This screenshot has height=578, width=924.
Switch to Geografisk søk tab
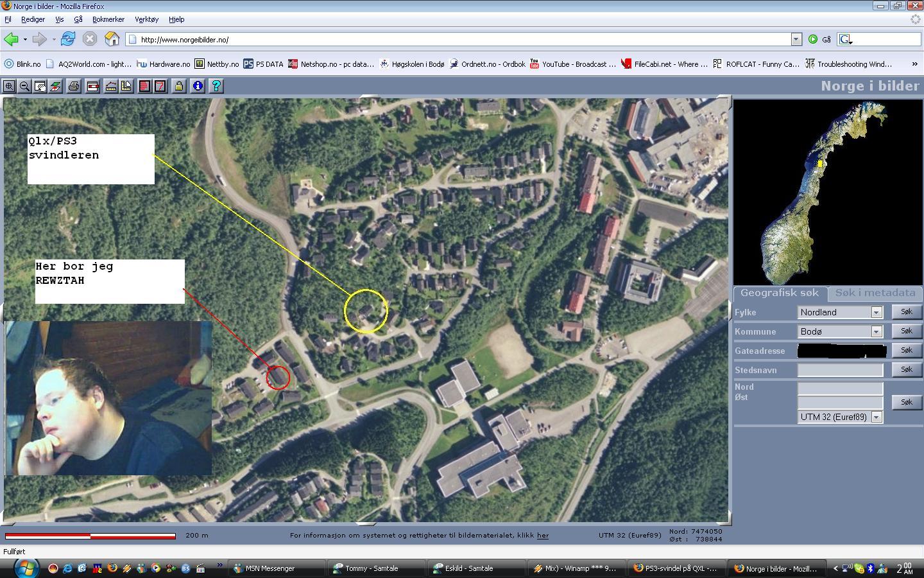pyautogui.click(x=780, y=293)
